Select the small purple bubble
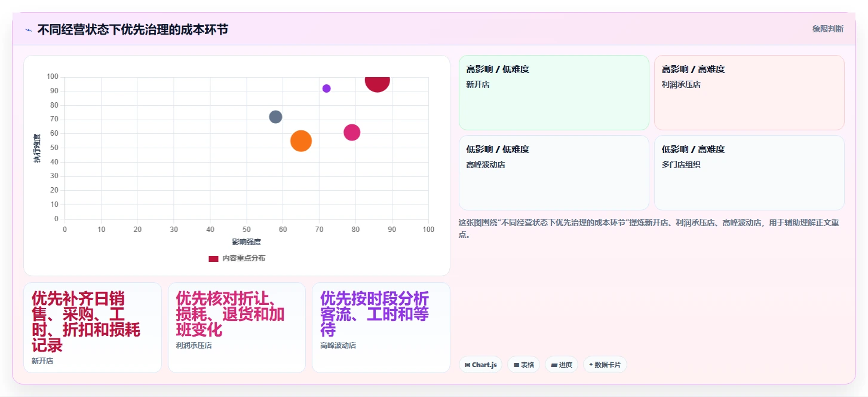This screenshot has height=397, width=868. (326, 88)
